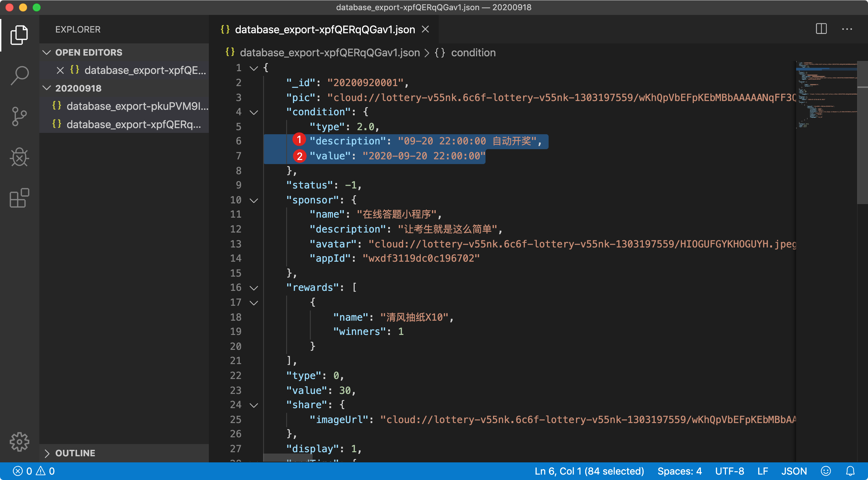Screen dimensions: 868x480
Task: Fold the "sponsor" object at line 10
Action: 254,200
